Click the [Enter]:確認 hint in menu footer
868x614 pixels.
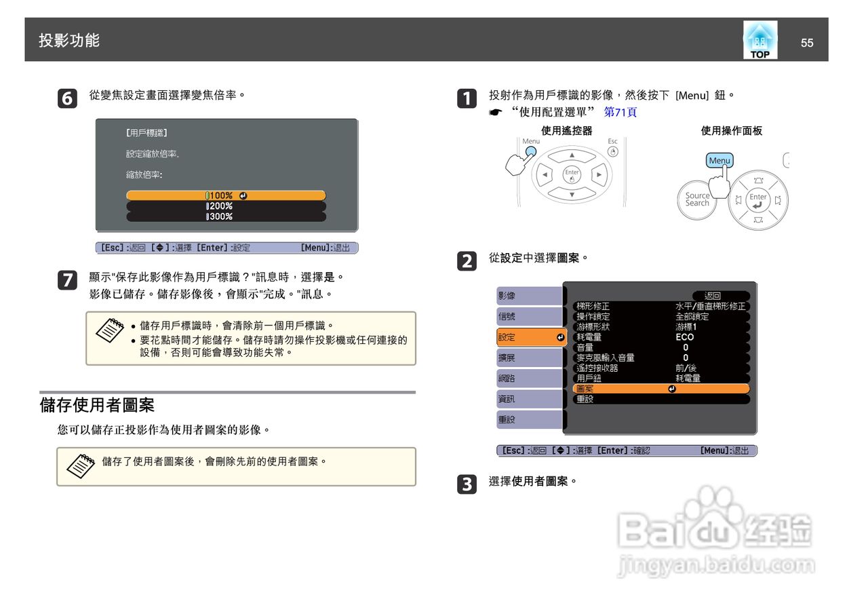(623, 450)
